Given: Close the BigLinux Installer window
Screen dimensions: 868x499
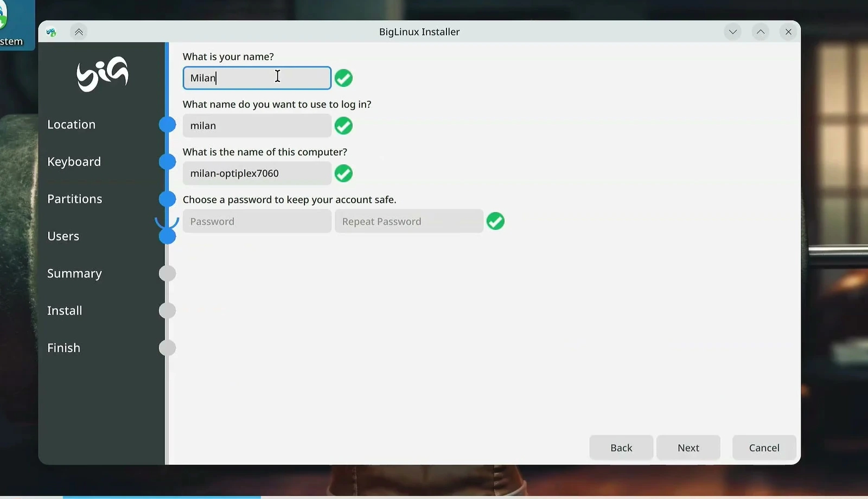Looking at the screenshot, I should (788, 32).
